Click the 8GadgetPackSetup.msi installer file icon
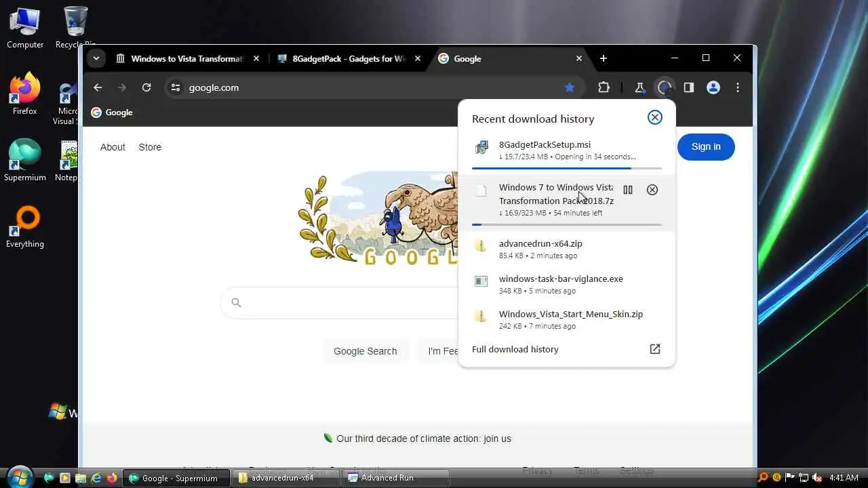The width and height of the screenshot is (868, 488). coord(481,147)
